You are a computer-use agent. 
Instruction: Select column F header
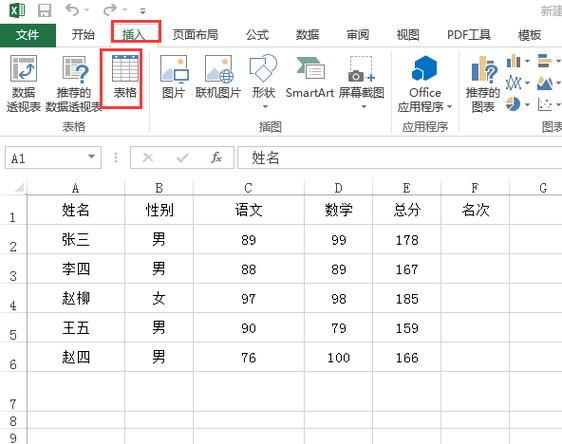475,188
